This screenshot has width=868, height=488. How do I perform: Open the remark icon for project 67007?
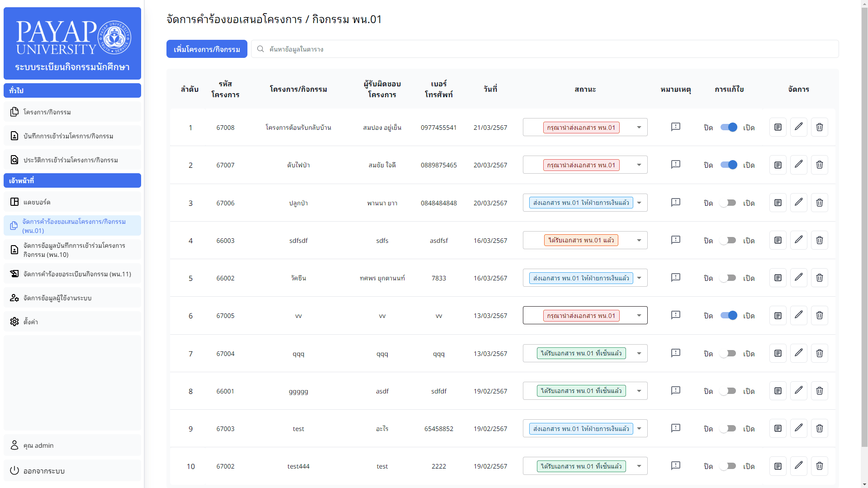click(675, 165)
